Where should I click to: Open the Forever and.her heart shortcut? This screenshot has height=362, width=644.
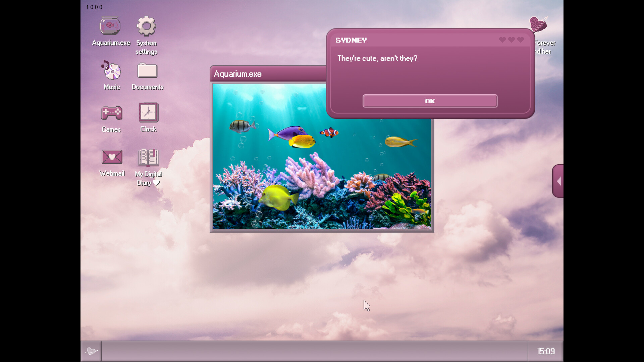pyautogui.click(x=538, y=24)
